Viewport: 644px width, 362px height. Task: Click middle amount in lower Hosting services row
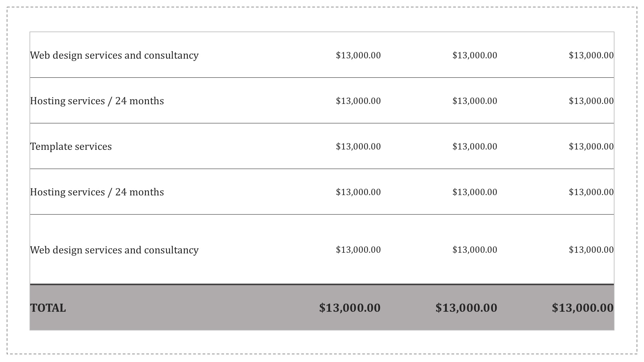coord(475,192)
